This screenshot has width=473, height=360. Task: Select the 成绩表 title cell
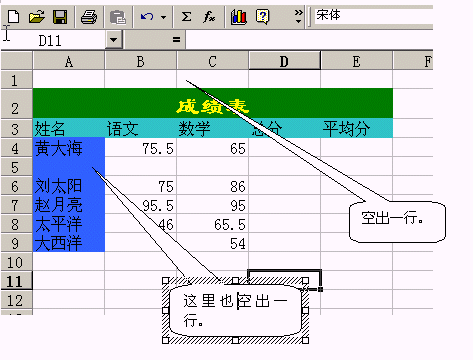[213, 103]
